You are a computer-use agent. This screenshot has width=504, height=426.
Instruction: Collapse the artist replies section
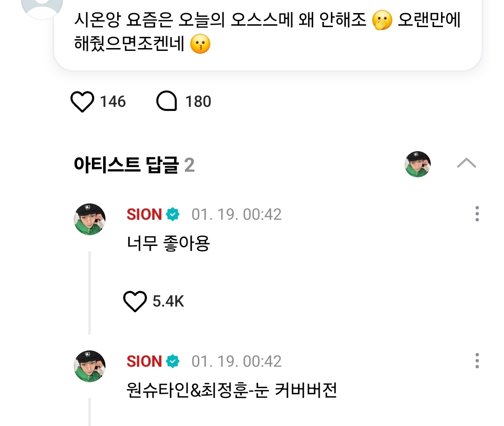pos(466,163)
